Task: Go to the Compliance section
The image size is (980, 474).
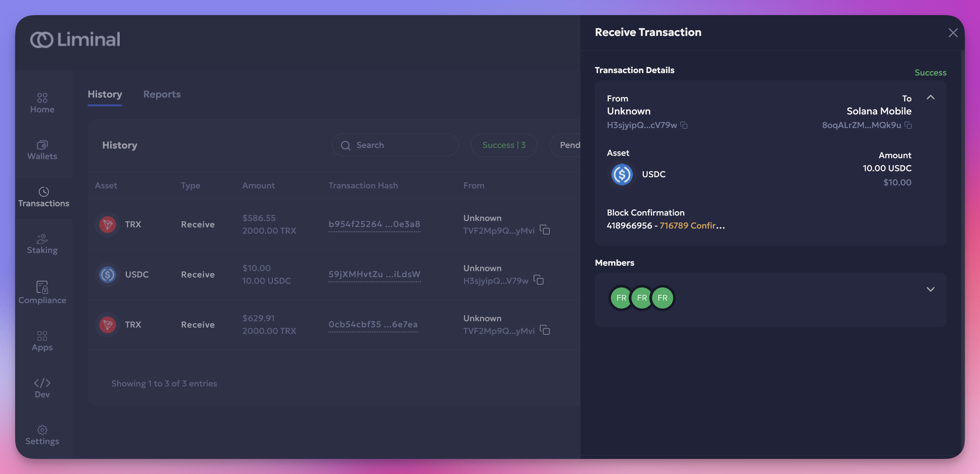Action: point(42,292)
